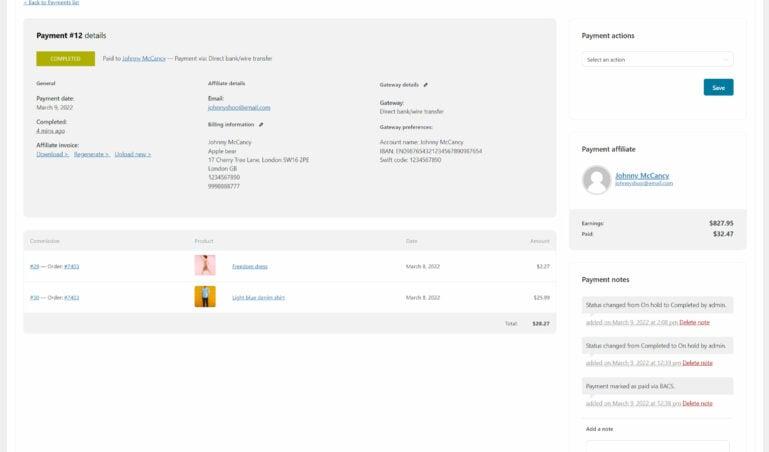Click the Light blue denim shirt thumbnail

pos(205,297)
